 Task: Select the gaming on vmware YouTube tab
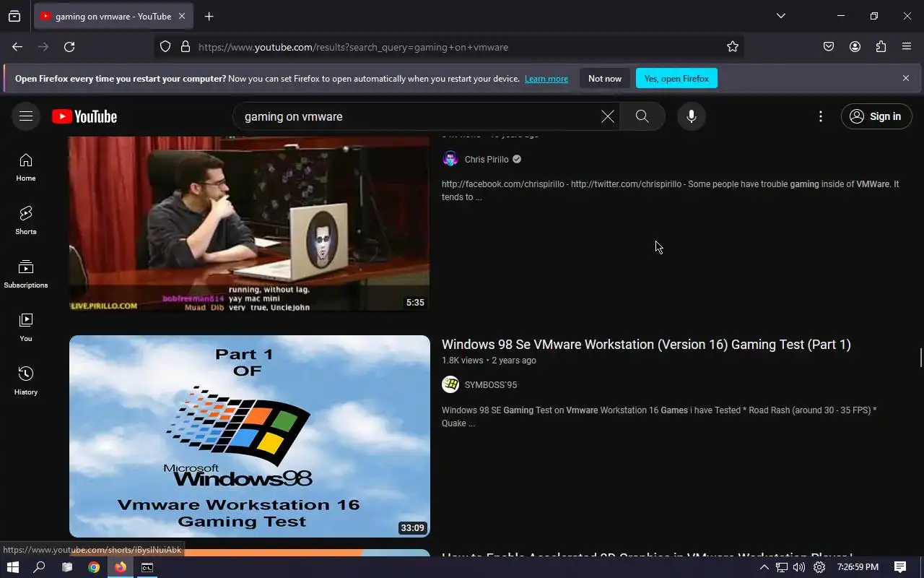[x=113, y=16]
